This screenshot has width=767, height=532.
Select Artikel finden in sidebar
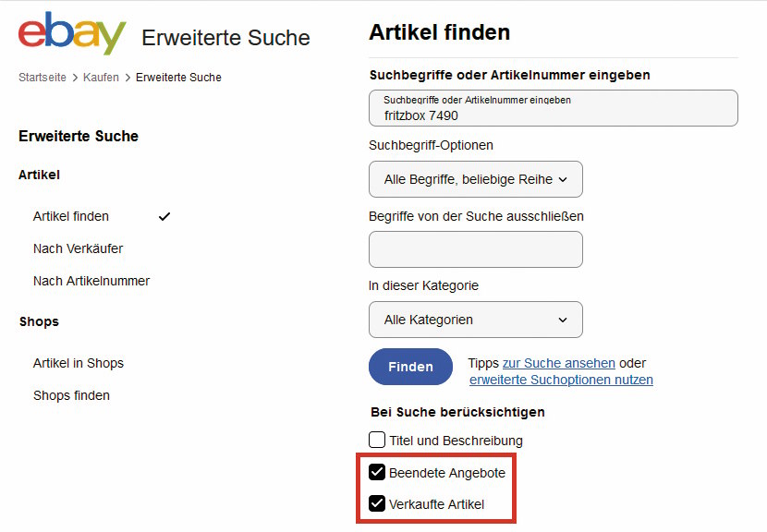pos(71,216)
